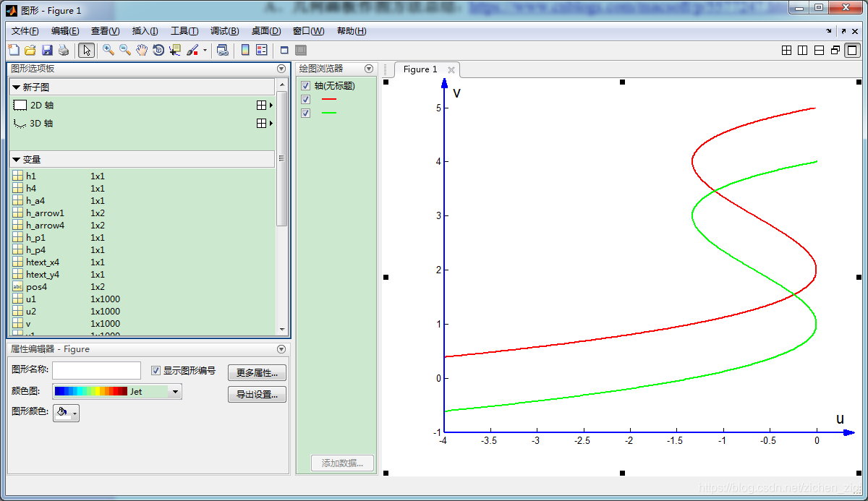Select the Rotate 3D tool
This screenshot has width=868, height=501.
[158, 50]
